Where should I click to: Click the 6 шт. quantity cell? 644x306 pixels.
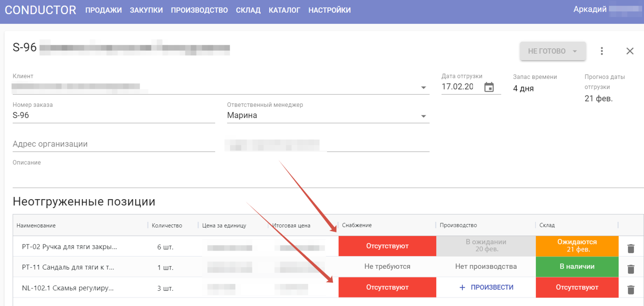[x=165, y=247]
